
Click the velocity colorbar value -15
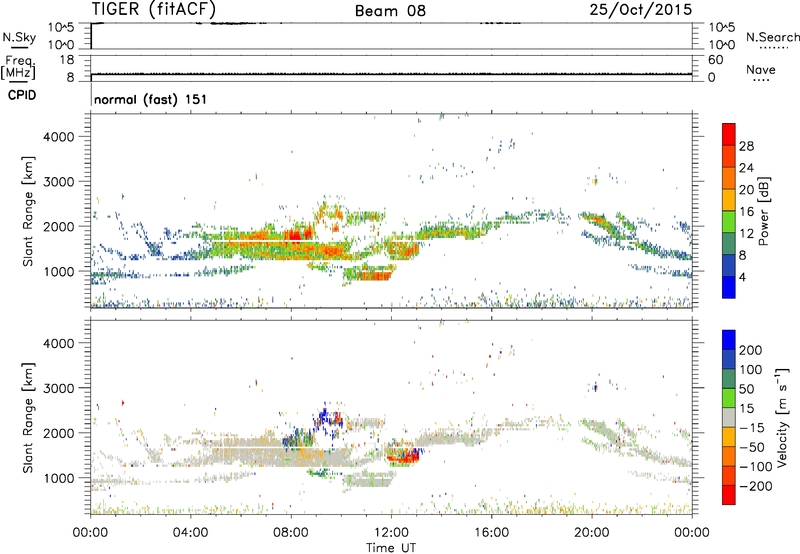point(752,427)
